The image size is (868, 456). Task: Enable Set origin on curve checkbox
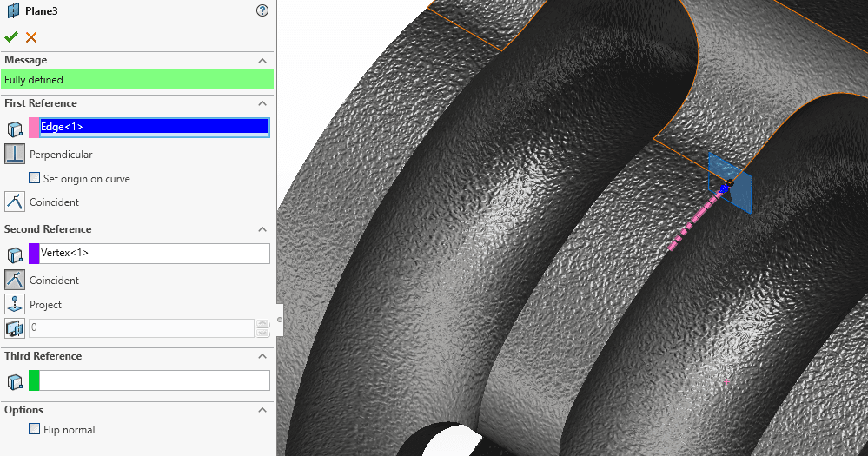(x=35, y=178)
